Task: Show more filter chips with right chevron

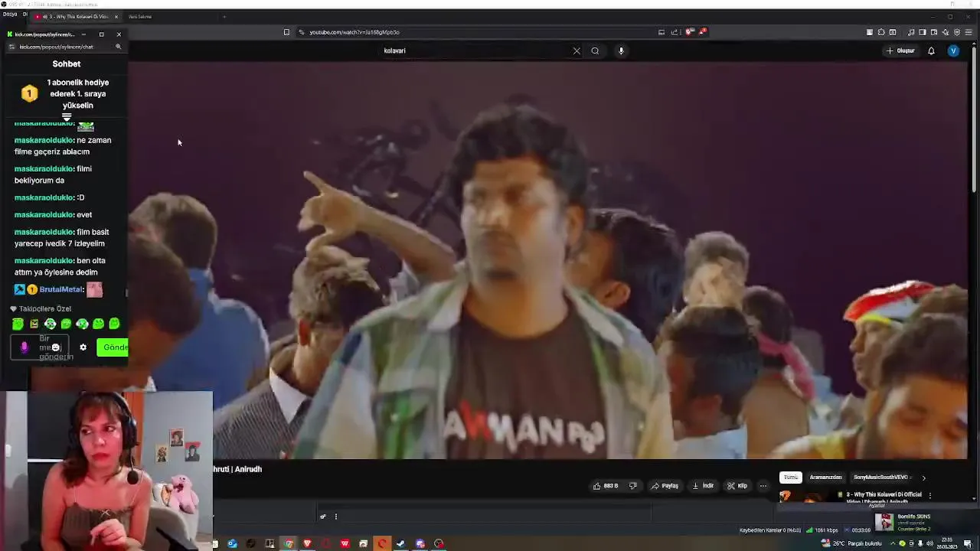Action: click(x=923, y=478)
